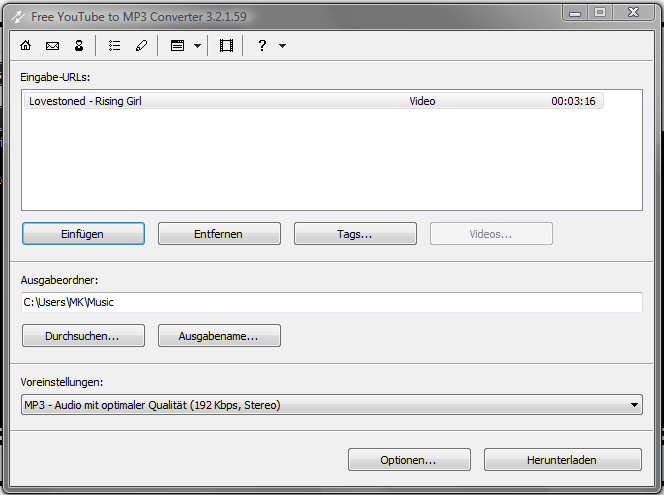The height and width of the screenshot is (495, 664).
Task: Open the bulleted list icon
Action: [114, 45]
